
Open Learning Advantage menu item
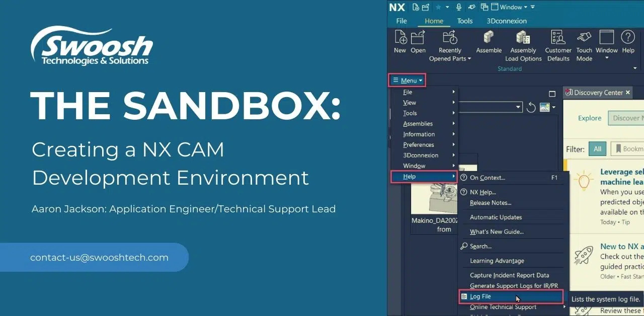click(x=513, y=261)
